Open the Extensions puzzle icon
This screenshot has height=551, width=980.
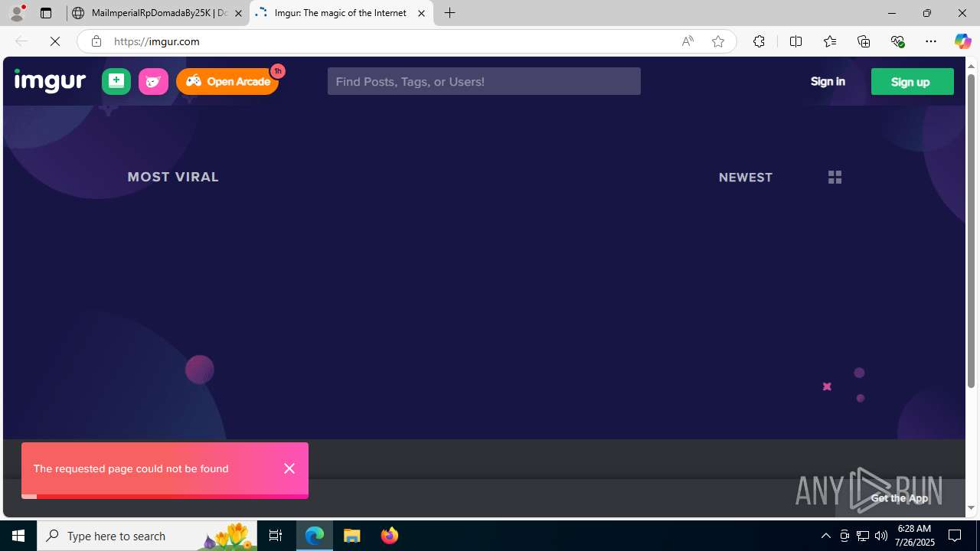tap(759, 41)
